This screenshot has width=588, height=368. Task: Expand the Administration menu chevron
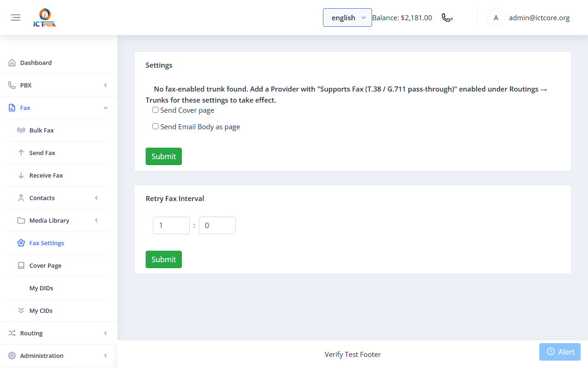[x=106, y=356]
